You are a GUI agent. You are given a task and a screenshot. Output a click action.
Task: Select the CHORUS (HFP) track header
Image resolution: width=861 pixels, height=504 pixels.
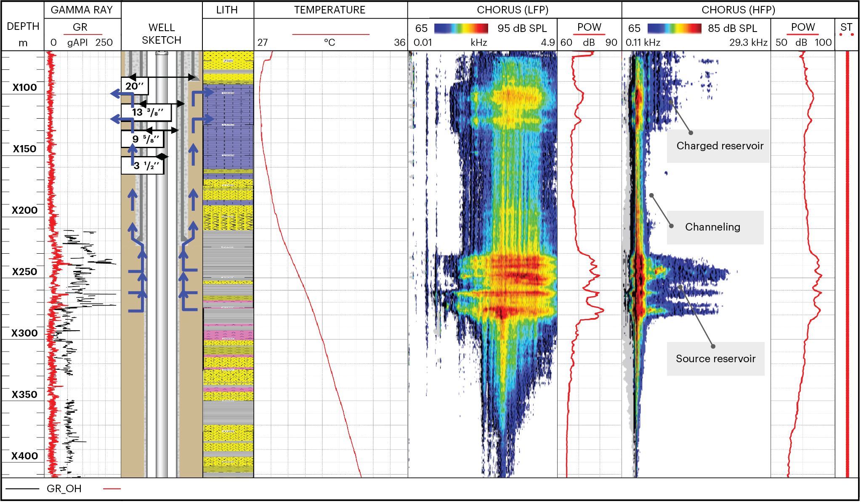[x=738, y=10]
